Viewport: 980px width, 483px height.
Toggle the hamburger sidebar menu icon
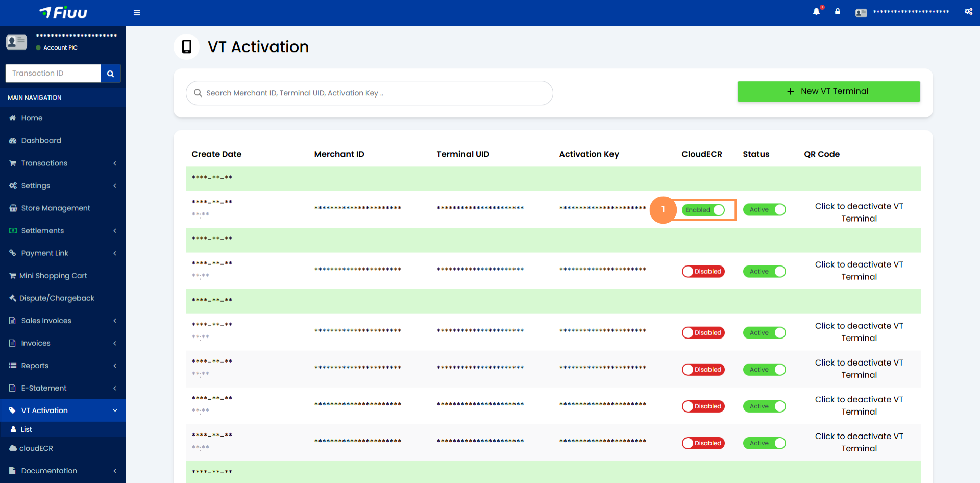coord(137,13)
